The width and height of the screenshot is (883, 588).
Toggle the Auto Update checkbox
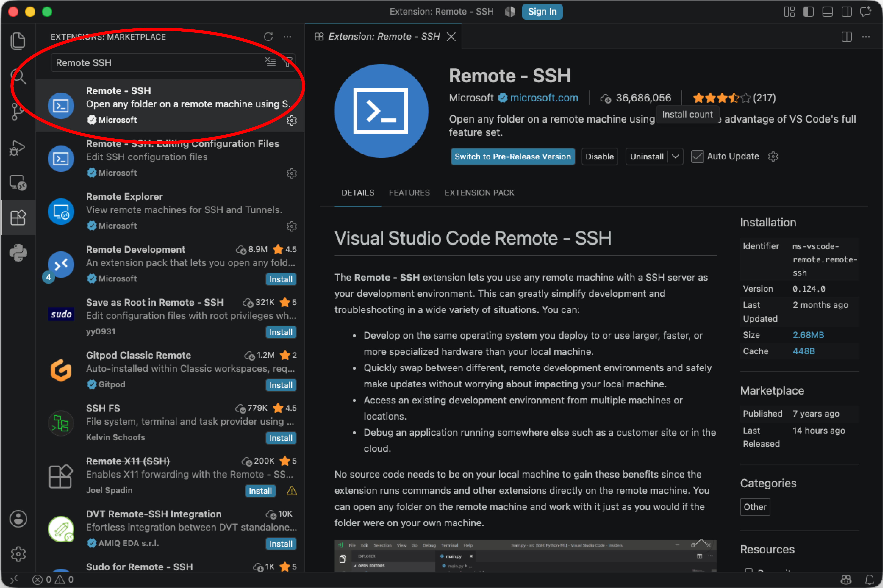(697, 156)
